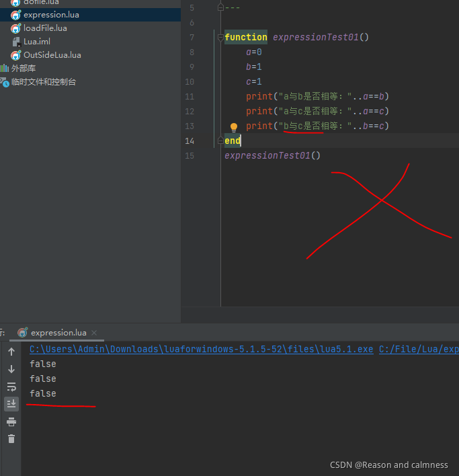Click the OutSideLua.lua file icon

15,55
